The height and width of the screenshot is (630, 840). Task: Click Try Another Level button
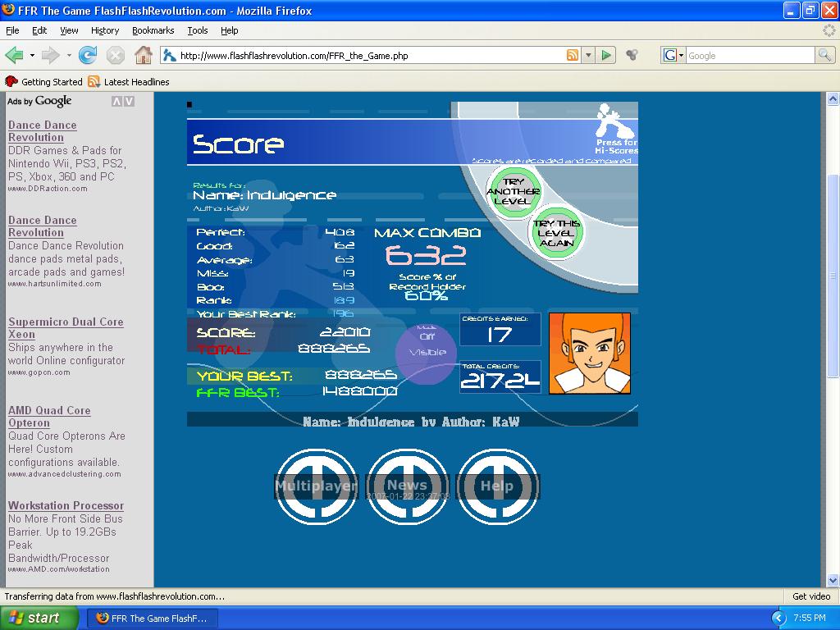click(x=514, y=192)
